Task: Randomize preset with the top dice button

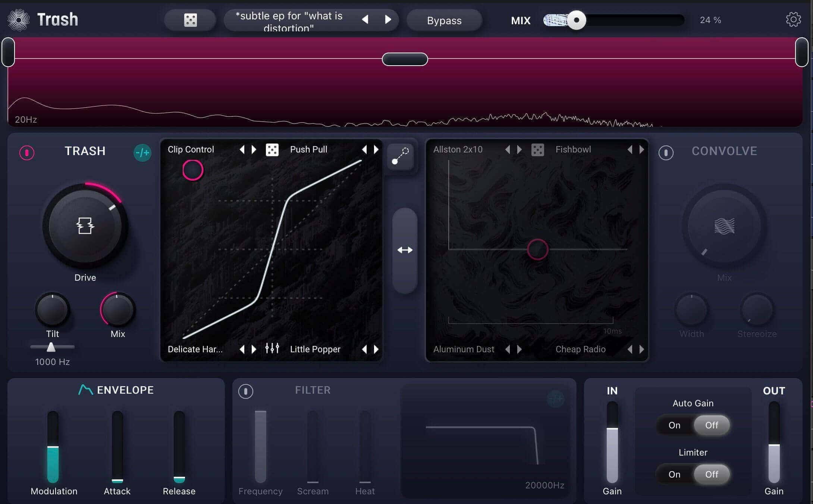Action: (x=190, y=20)
